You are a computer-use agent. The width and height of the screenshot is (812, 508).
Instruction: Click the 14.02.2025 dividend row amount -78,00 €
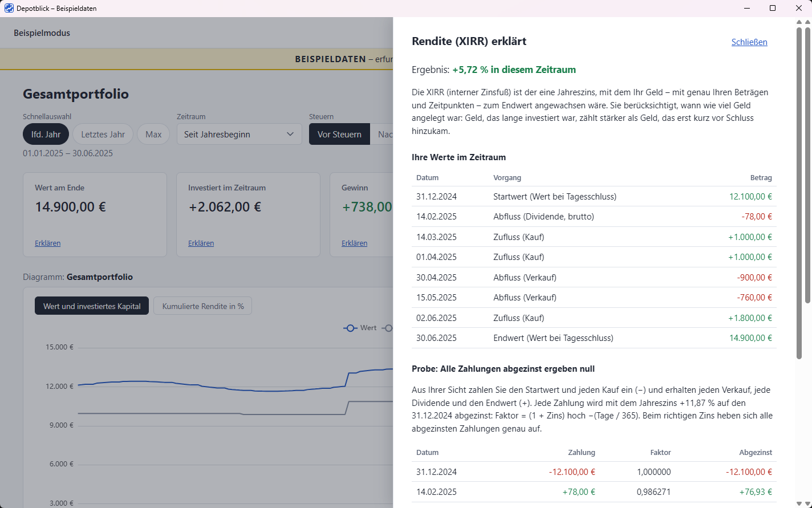coord(757,217)
